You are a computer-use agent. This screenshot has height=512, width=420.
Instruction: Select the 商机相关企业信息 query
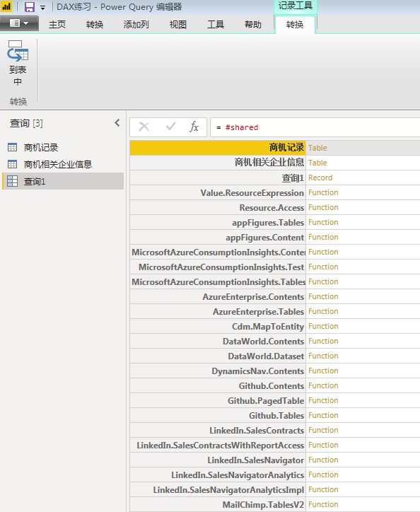click(x=63, y=164)
